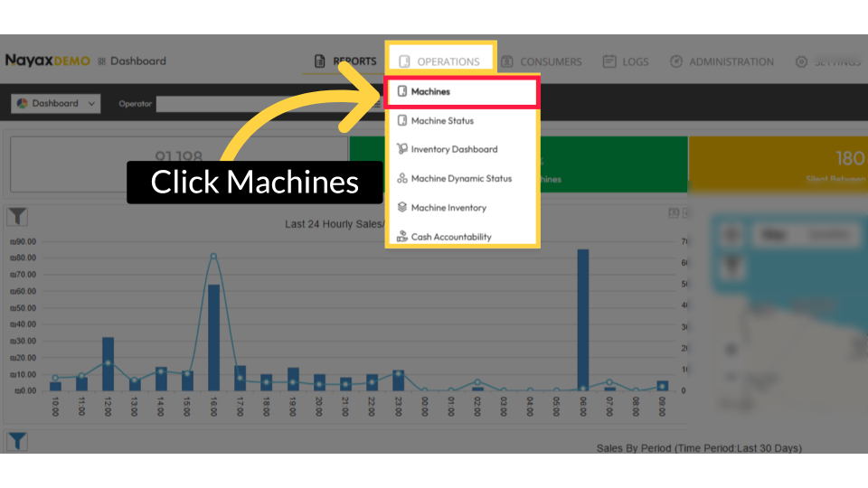Click the yellow Silent Between status tile
The height and width of the screenshot is (488, 868).
[778, 165]
